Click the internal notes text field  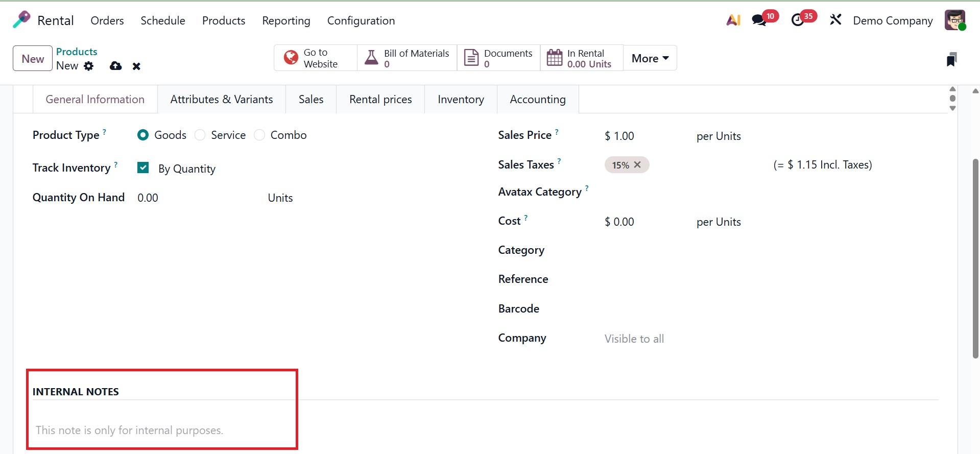[x=129, y=431]
